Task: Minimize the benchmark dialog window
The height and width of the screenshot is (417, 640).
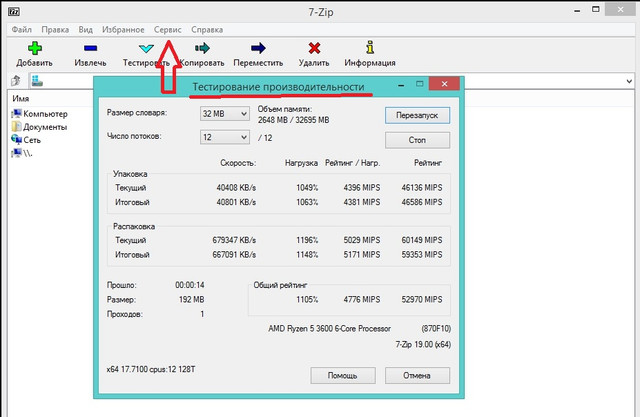Action: pos(401,84)
